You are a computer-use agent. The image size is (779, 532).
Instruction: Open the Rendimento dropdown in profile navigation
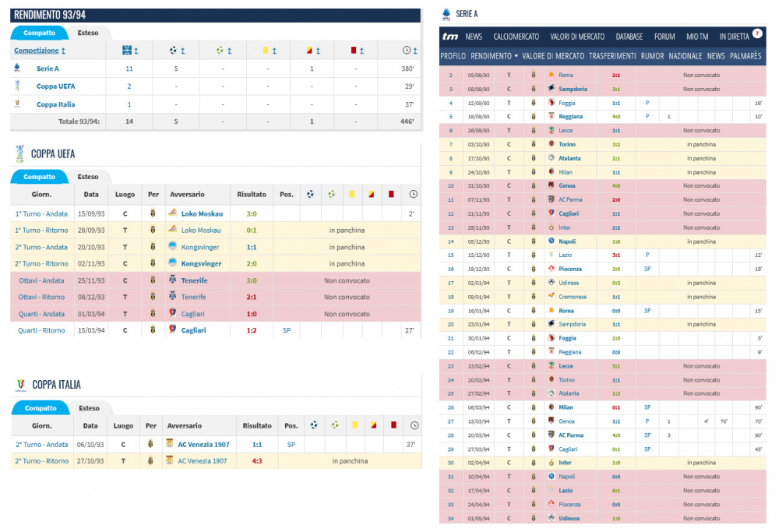(x=495, y=56)
